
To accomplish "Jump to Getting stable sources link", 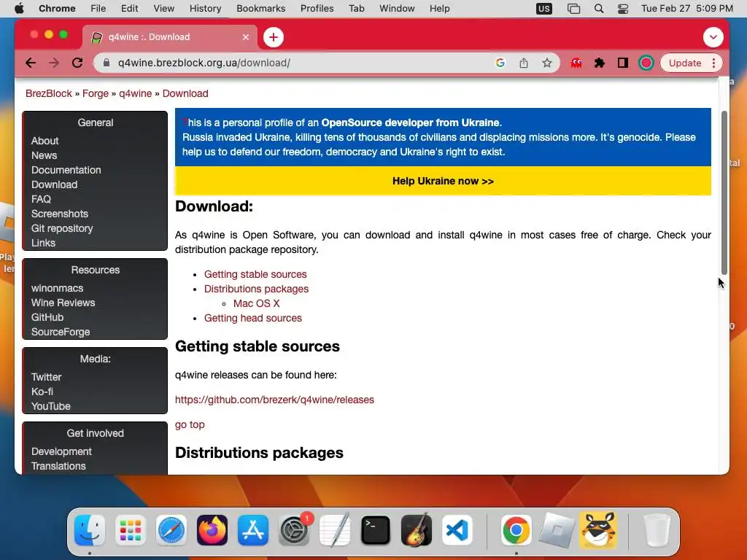I will [x=255, y=274].
